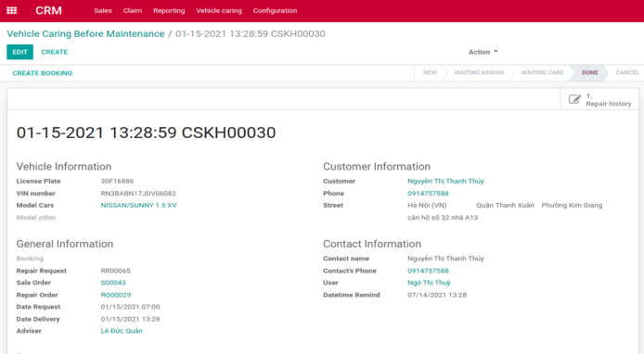Open NISSAN/SUNNY 1.5 XV model link
The height and width of the screenshot is (354, 644).
(138, 205)
